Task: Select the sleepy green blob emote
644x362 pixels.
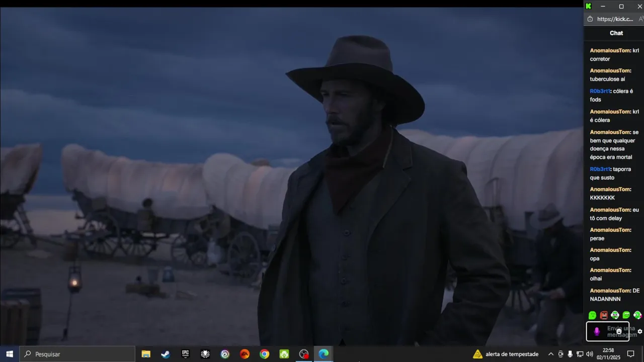Action: [593, 315]
